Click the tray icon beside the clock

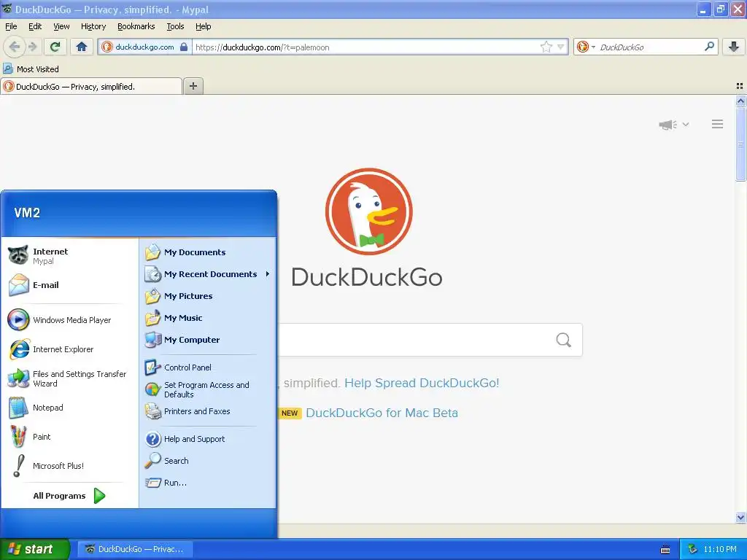coord(692,549)
